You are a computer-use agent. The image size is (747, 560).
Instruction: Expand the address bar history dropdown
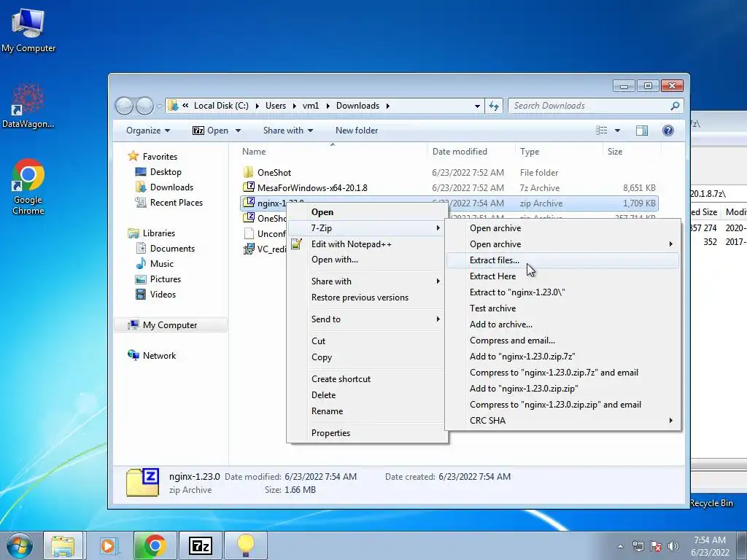(477, 106)
